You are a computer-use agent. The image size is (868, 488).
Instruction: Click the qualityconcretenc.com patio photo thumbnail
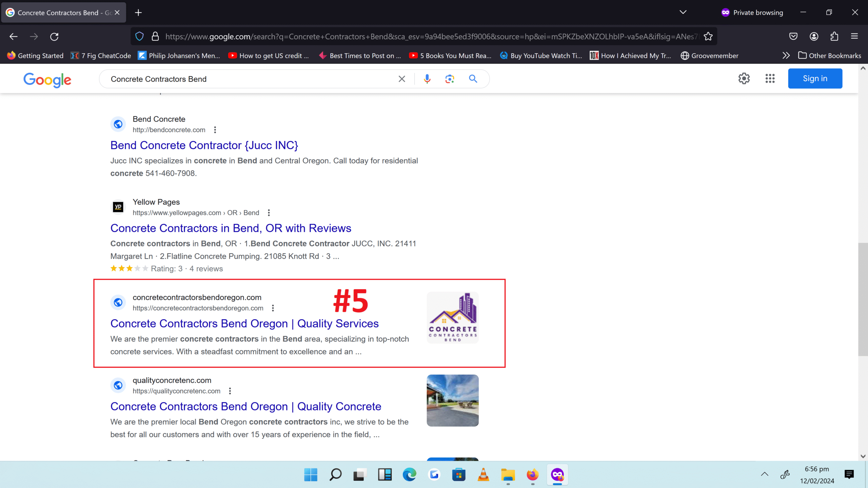453,401
